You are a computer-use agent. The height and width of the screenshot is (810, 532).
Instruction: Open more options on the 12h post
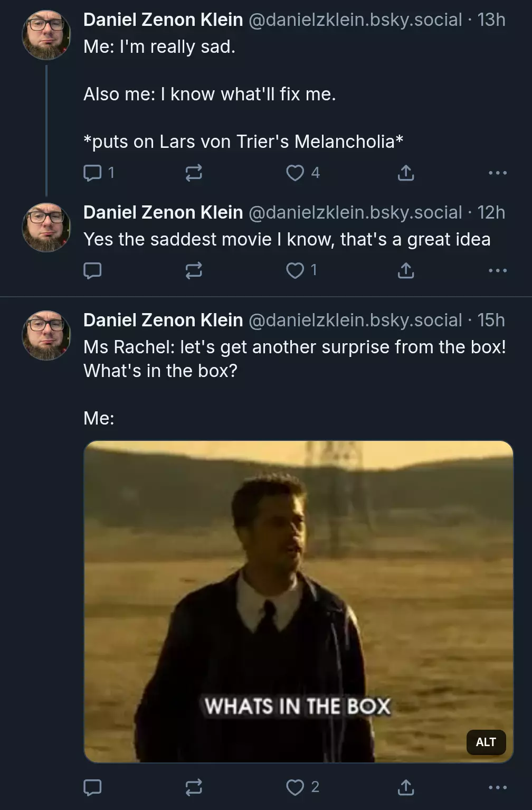pos(498,270)
